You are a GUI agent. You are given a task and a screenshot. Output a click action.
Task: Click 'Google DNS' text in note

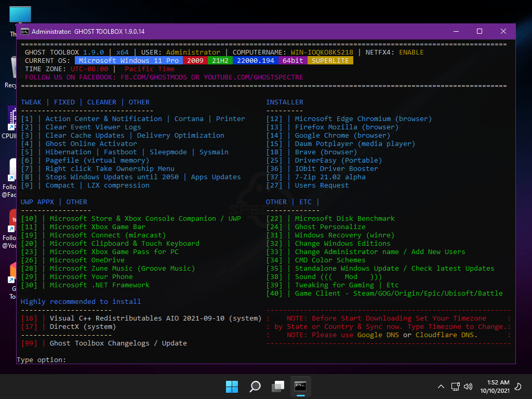[x=378, y=335]
